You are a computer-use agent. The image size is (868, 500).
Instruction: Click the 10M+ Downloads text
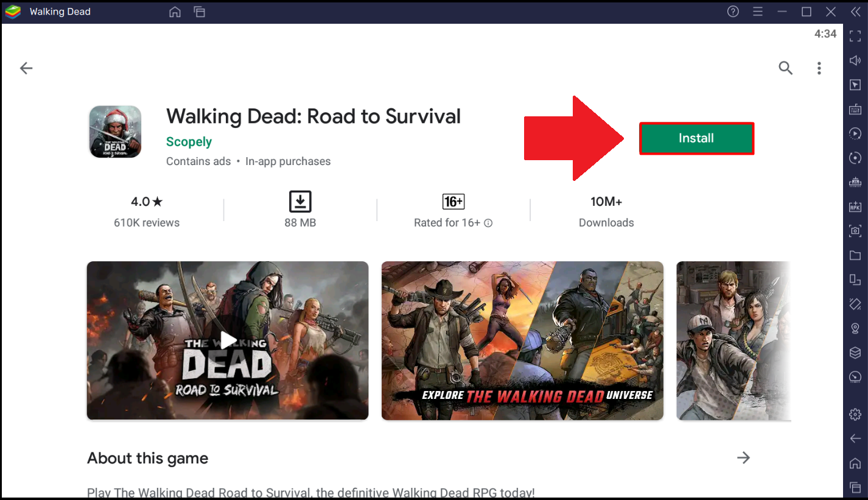pyautogui.click(x=606, y=211)
